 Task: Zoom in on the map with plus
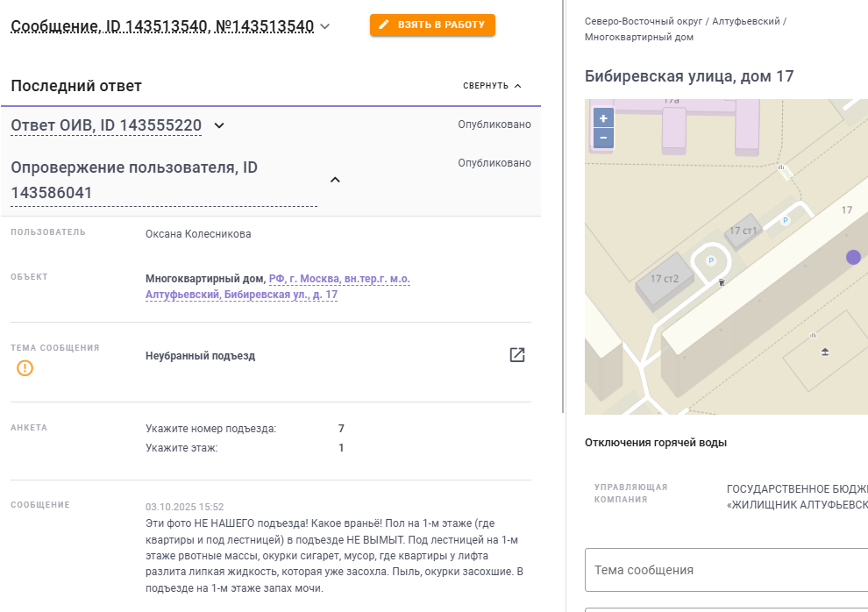tap(603, 118)
